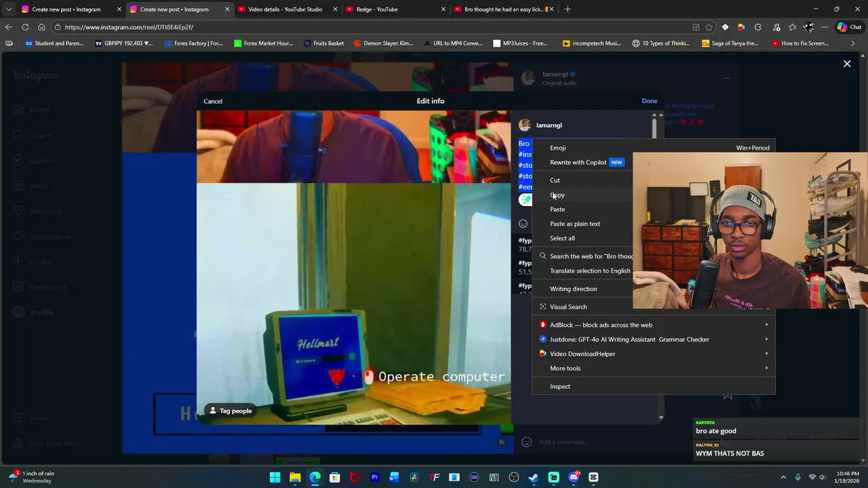The image size is (868, 488).
Task: Open McAfee taskbar icon
Action: point(355,478)
